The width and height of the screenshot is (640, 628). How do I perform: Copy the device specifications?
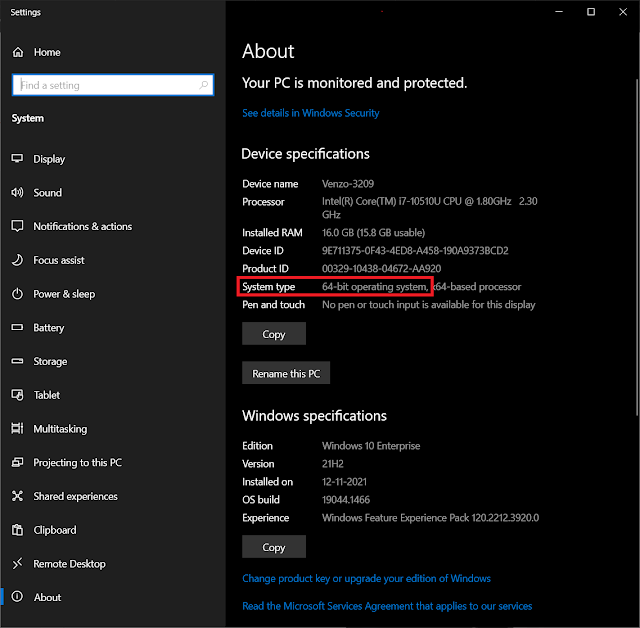point(274,334)
